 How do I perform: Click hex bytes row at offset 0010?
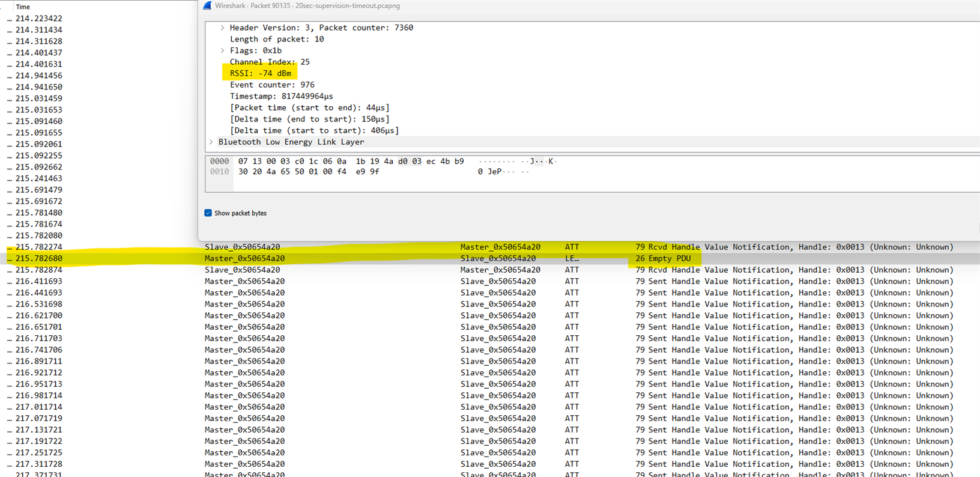[x=308, y=172]
